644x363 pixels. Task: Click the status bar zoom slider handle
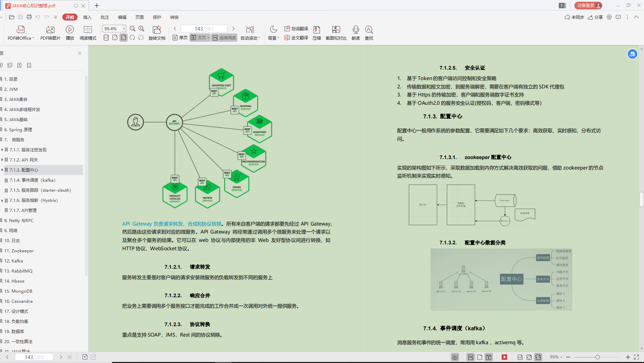(x=598, y=357)
